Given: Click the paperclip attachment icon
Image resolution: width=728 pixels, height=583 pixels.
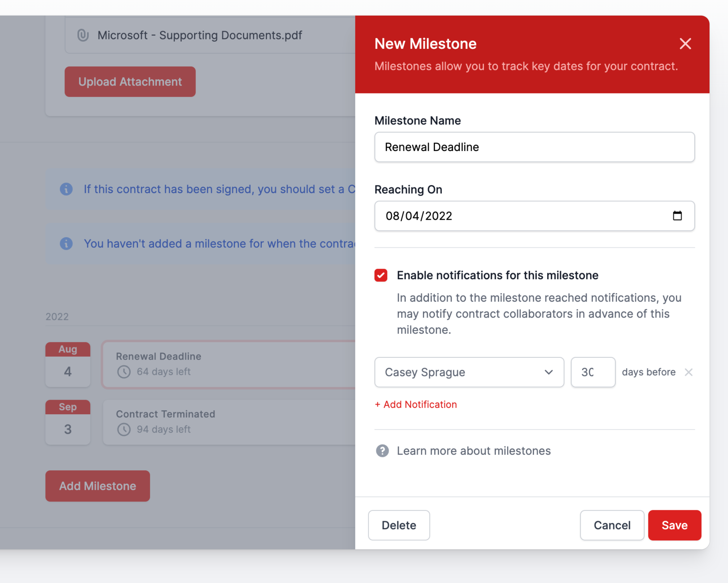Looking at the screenshot, I should [x=83, y=35].
